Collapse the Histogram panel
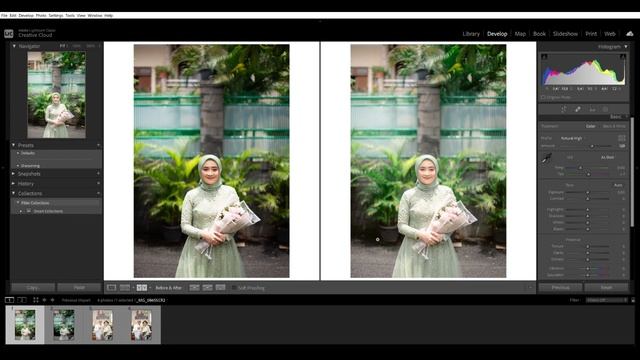Screen dimensions: 640x360 626,47
